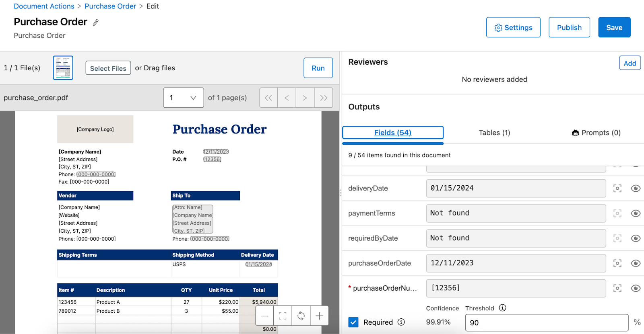
Task: Go to previous page arrow
Action: (x=287, y=98)
